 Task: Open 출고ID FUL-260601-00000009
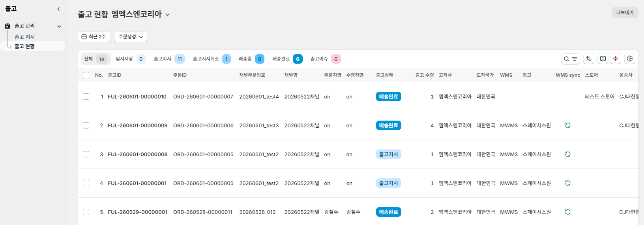[x=137, y=125]
